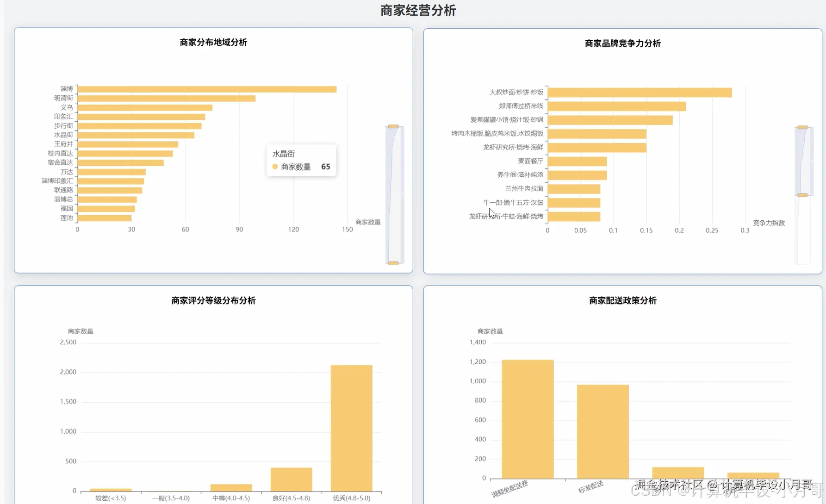Click the 郑师傅过桥米线 axis label
Image resolution: width=826 pixels, height=504 pixels.
tap(521, 106)
